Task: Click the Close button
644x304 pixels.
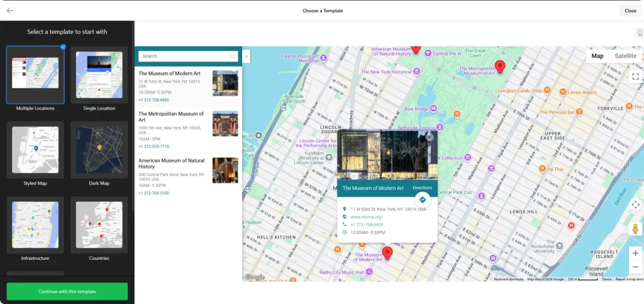Action: (x=630, y=11)
